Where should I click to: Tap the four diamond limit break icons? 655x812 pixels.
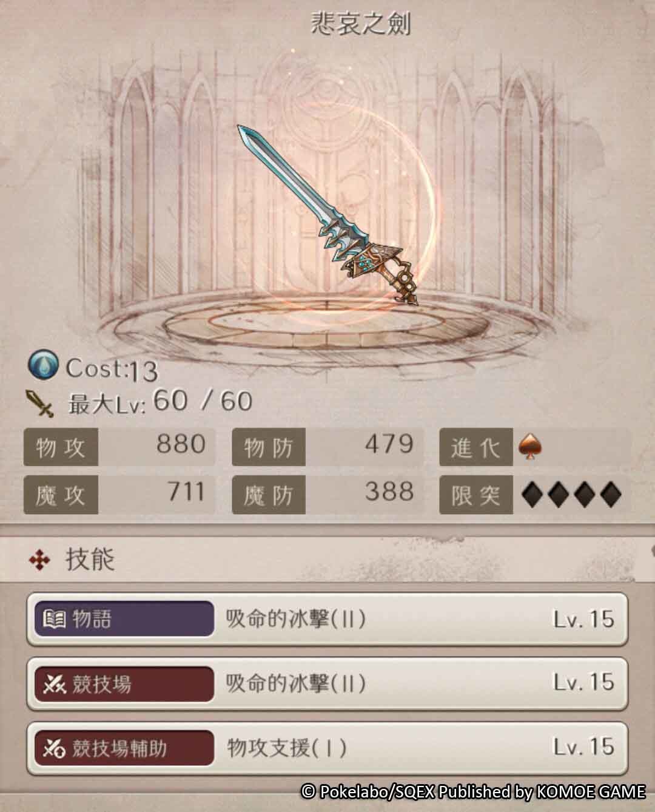(x=572, y=495)
